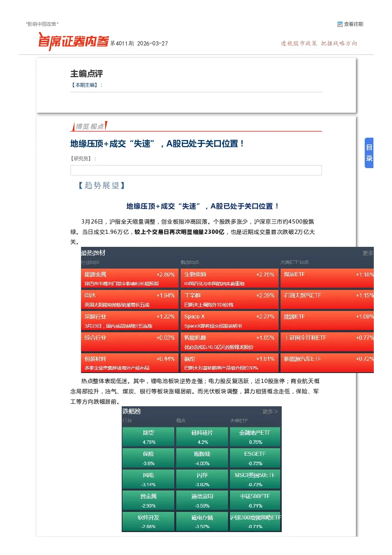Screen dimensions: 392x555
Task: Open the 智能机器 +1.85% tile
Action: pyautogui.click(x=229, y=342)
